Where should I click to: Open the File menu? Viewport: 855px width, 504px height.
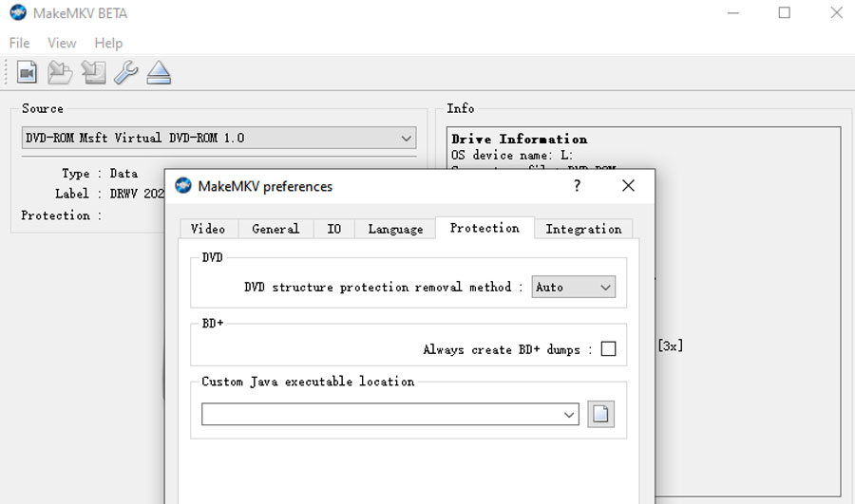(20, 43)
